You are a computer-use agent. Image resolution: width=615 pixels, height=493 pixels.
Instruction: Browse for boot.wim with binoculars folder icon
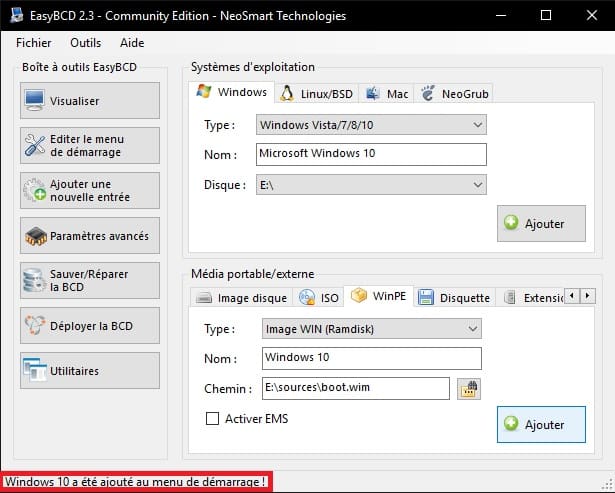tap(469, 389)
